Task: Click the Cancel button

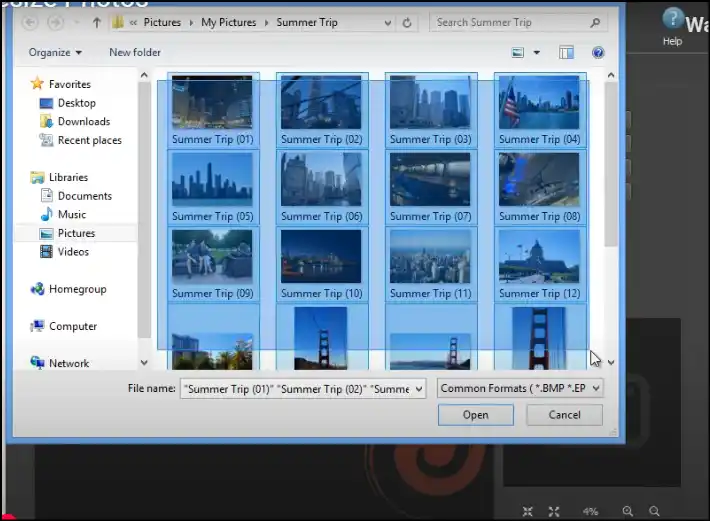Action: (564, 415)
